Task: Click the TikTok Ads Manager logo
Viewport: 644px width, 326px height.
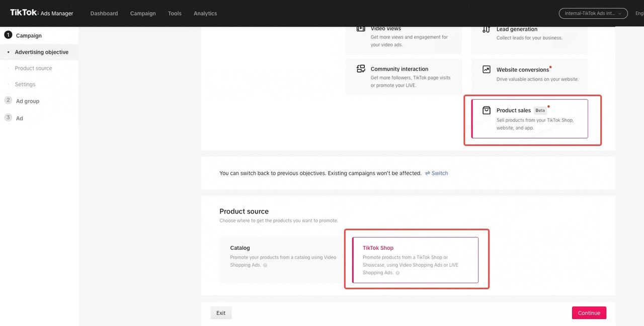Action: (42, 13)
